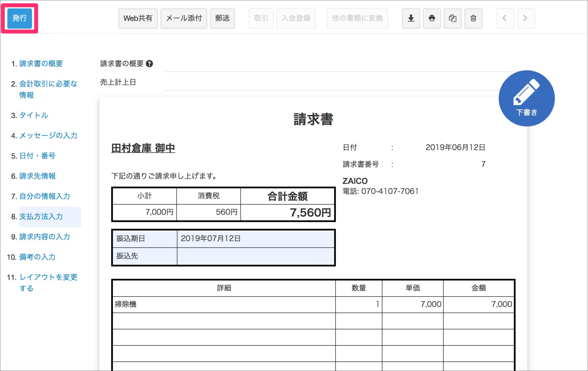This screenshot has width=588, height=371.
Task: Click the company name ZAICO
Action: [x=355, y=181]
